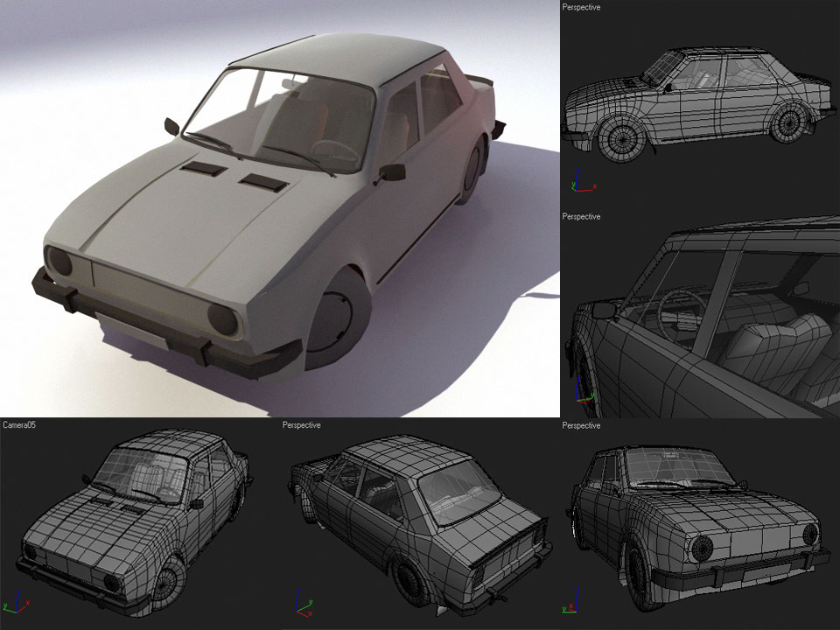Click axis gizmo in front-view car viewport
The height and width of the screenshot is (630, 840).
click(571, 600)
